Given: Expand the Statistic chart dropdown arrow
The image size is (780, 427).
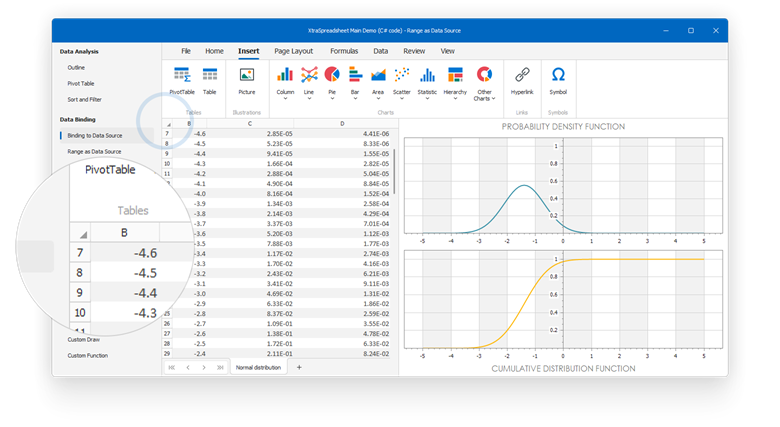Looking at the screenshot, I should pos(427,99).
